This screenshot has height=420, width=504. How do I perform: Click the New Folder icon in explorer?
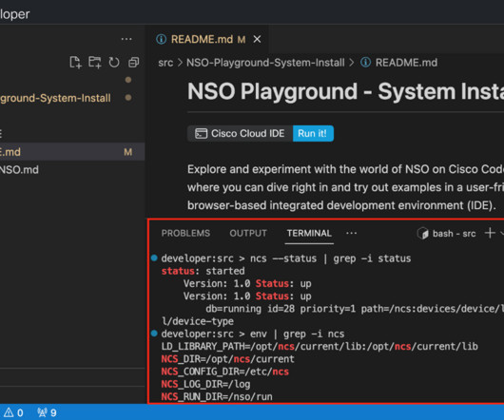point(95,63)
